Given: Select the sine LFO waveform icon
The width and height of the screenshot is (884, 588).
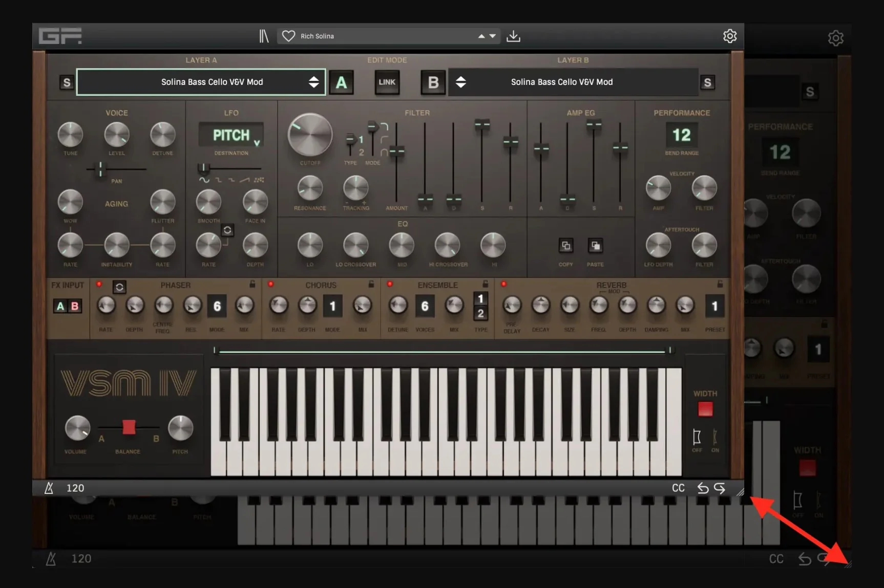Looking at the screenshot, I should [204, 180].
